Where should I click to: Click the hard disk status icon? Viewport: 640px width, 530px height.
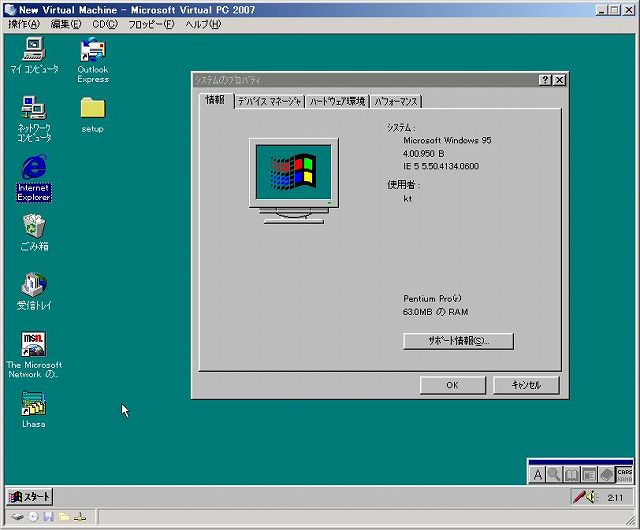(x=17, y=517)
